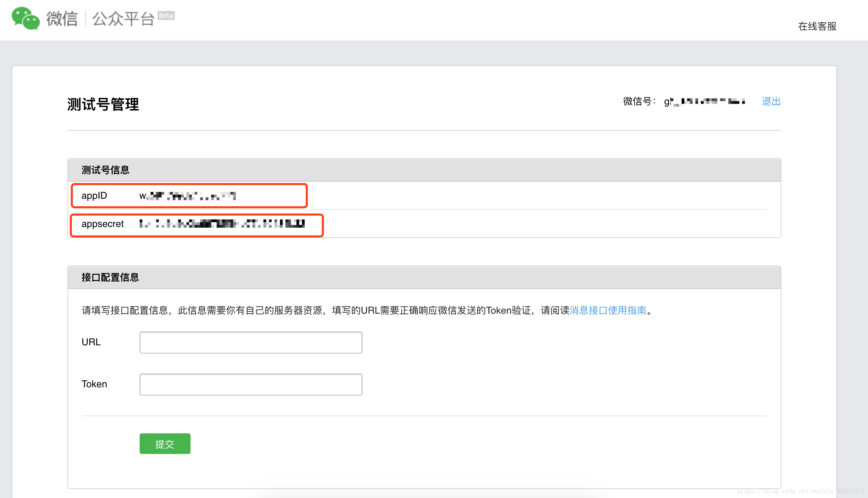Click the 公众平台 platform title text
Screen dimensions: 868x498
pos(123,19)
